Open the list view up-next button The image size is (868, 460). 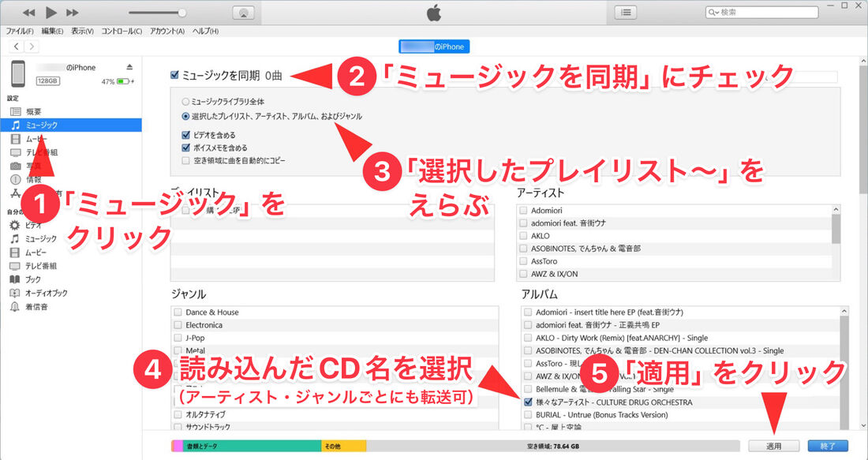(626, 12)
